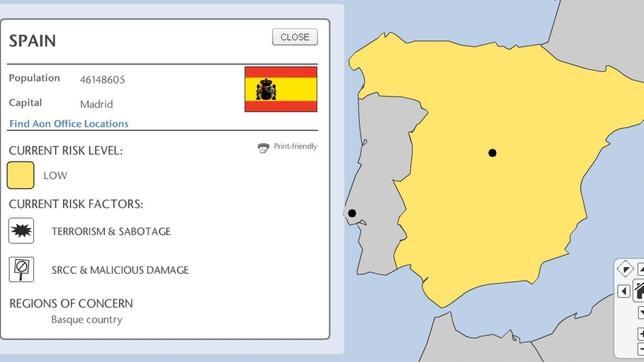Viewport: 644px width, 362px height.
Task: Open the Print-friendly version link
Action: pyautogui.click(x=295, y=146)
